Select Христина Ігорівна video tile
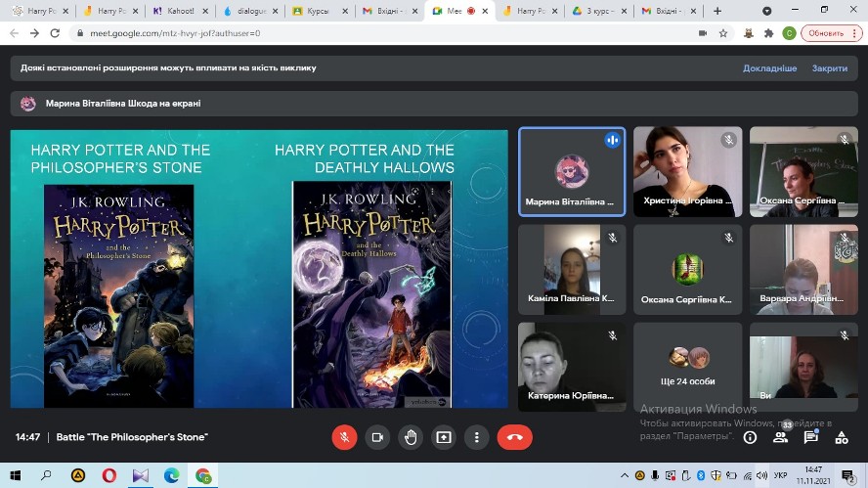 687,172
